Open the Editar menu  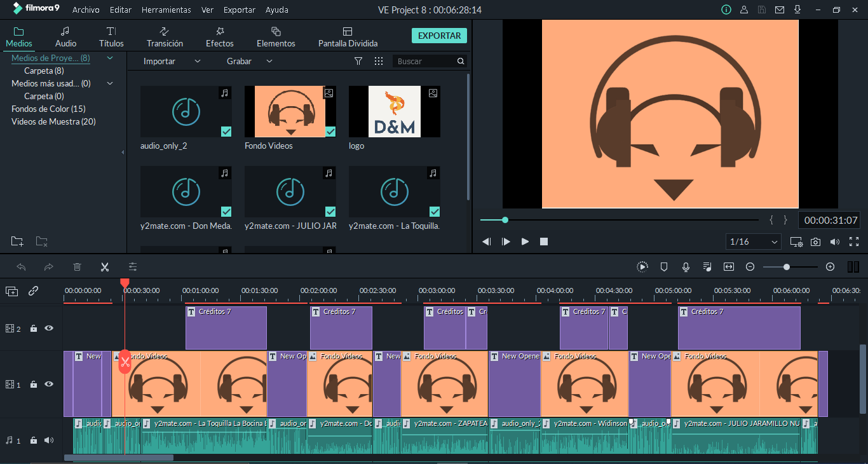point(121,10)
